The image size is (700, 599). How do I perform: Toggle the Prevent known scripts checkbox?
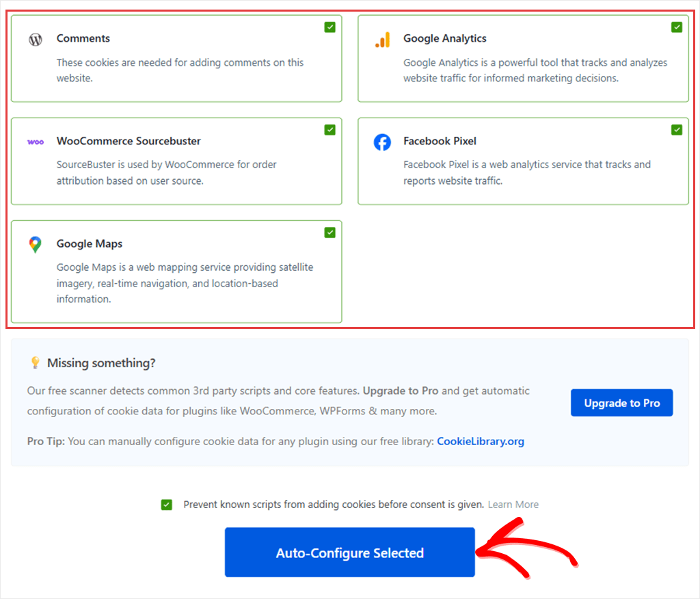[x=167, y=505]
